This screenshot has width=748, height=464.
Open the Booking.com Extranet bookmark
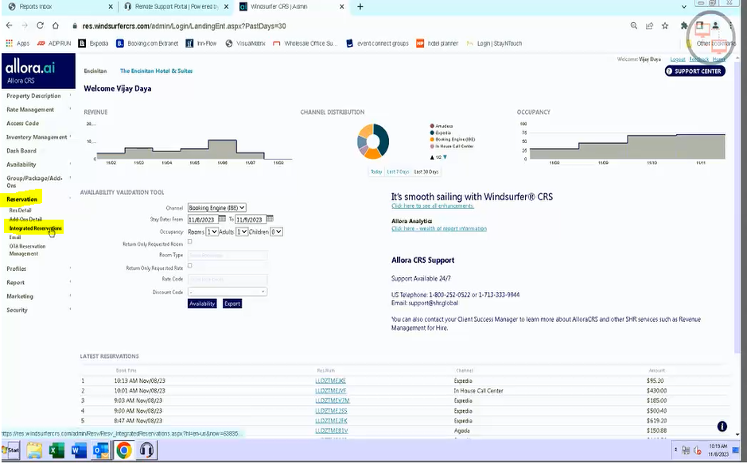click(x=147, y=43)
